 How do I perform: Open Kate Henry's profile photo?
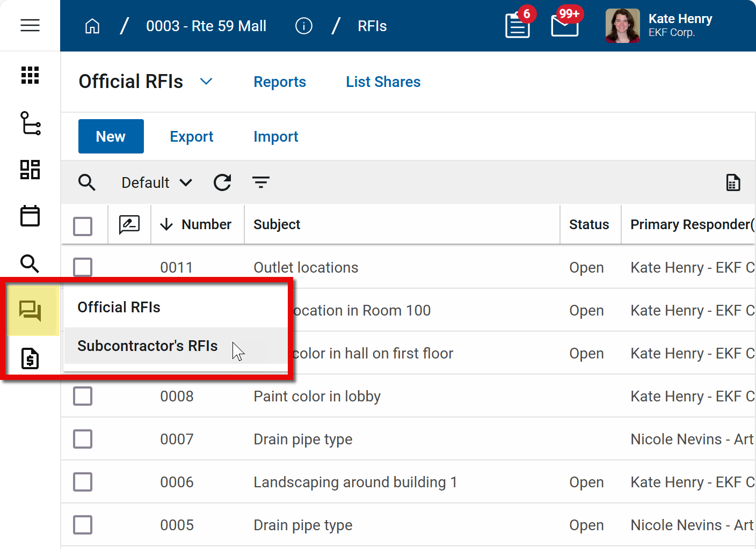[622, 26]
